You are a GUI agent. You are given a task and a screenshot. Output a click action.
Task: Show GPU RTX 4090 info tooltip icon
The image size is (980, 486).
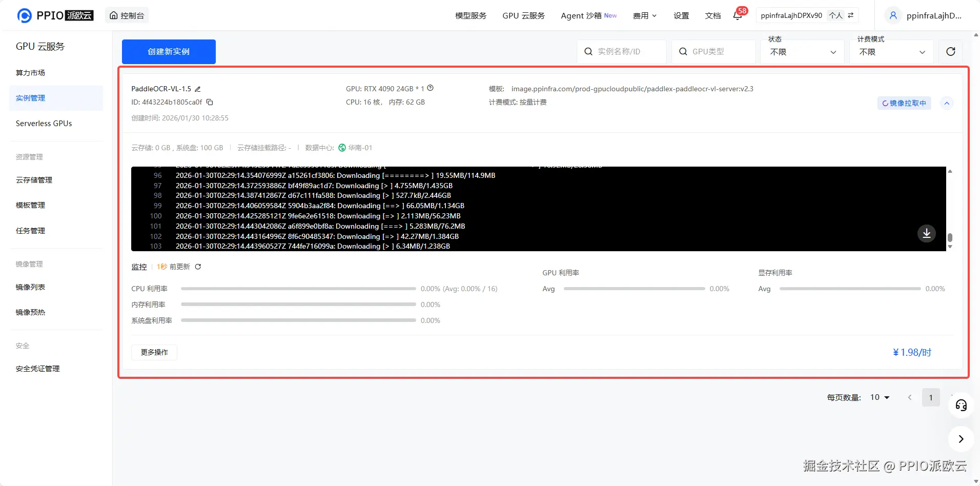click(x=431, y=88)
